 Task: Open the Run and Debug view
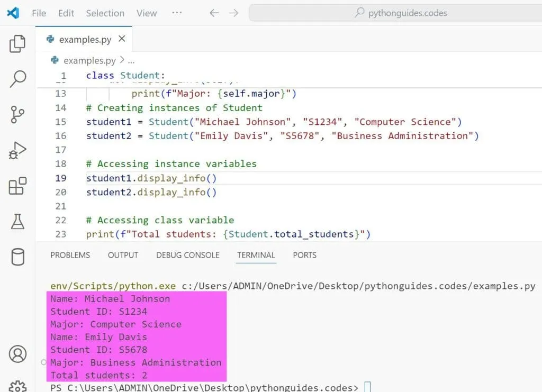point(17,151)
